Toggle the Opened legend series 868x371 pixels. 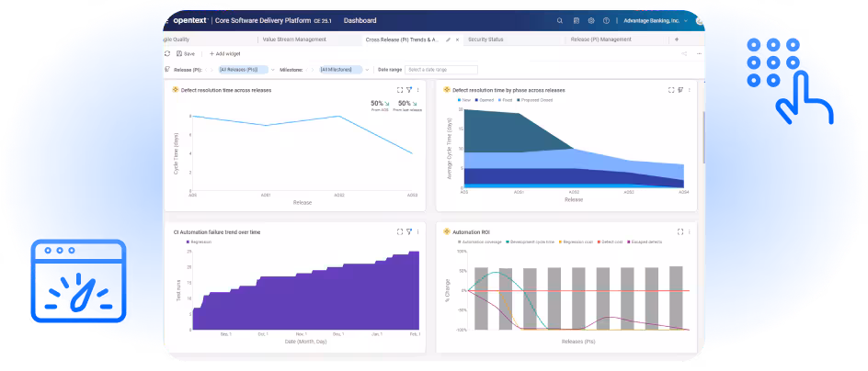click(485, 100)
